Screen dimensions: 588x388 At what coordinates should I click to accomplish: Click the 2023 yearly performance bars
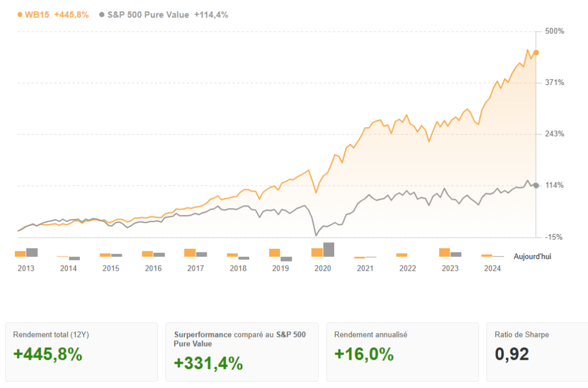pyautogui.click(x=450, y=253)
